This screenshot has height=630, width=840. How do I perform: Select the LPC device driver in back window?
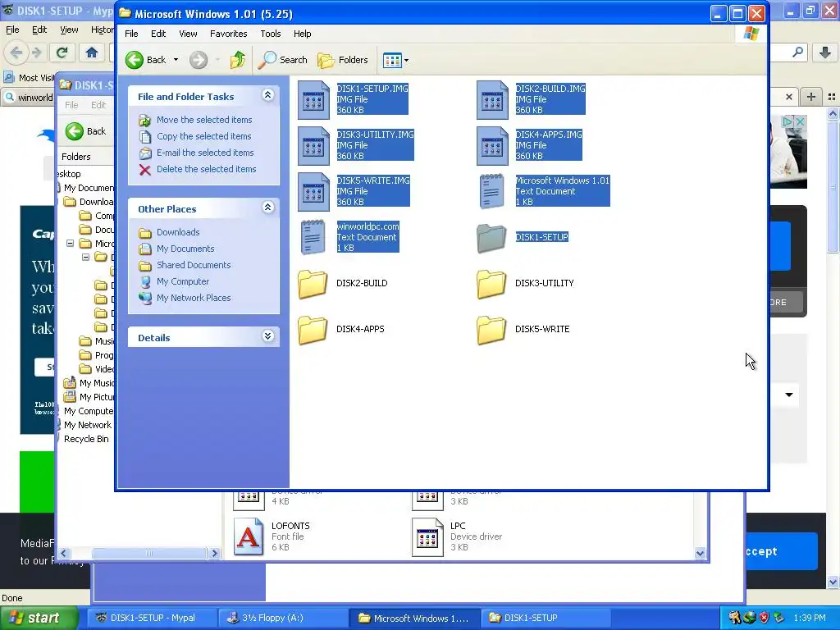pyautogui.click(x=427, y=536)
